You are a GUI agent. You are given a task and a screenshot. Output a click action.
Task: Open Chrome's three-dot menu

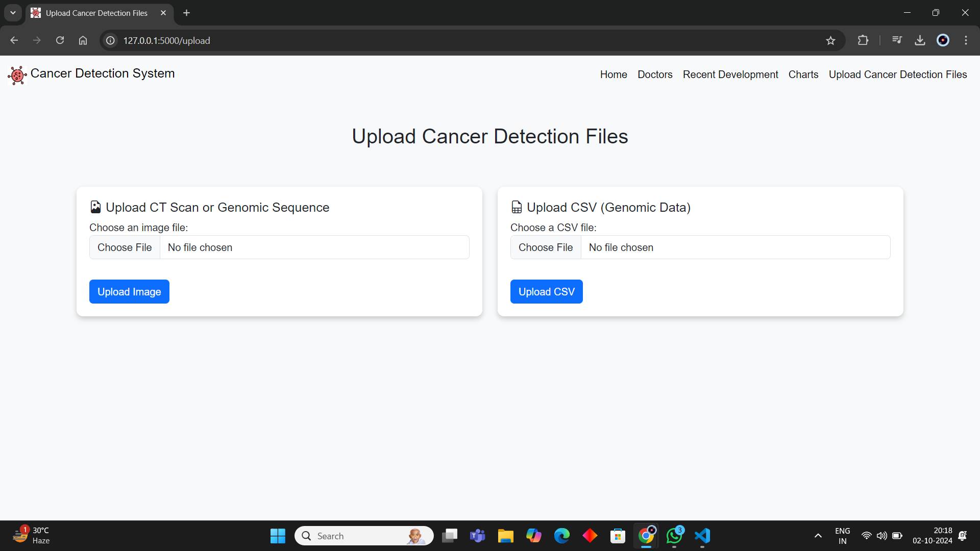[x=966, y=40]
